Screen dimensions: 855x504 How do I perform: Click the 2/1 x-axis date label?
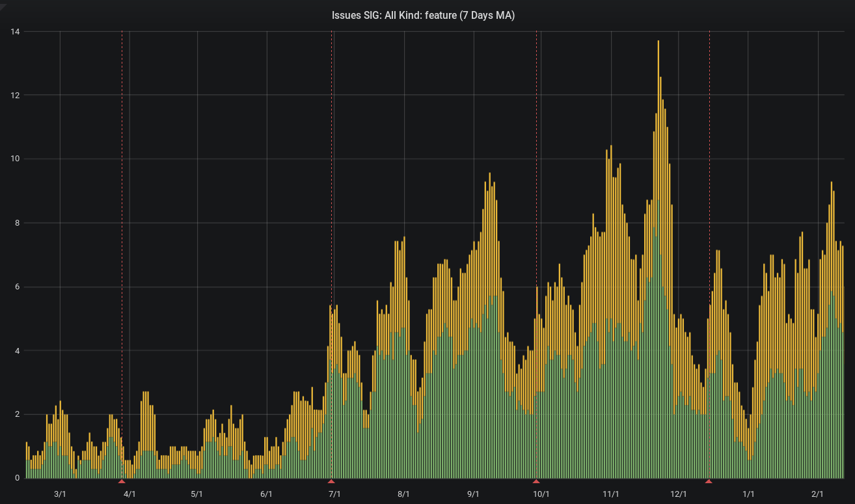point(818,494)
